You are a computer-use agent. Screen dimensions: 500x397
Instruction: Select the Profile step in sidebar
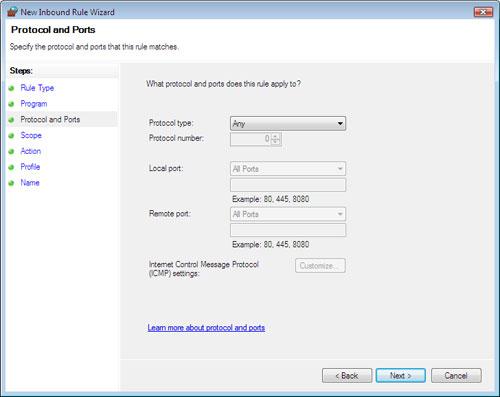coord(30,167)
